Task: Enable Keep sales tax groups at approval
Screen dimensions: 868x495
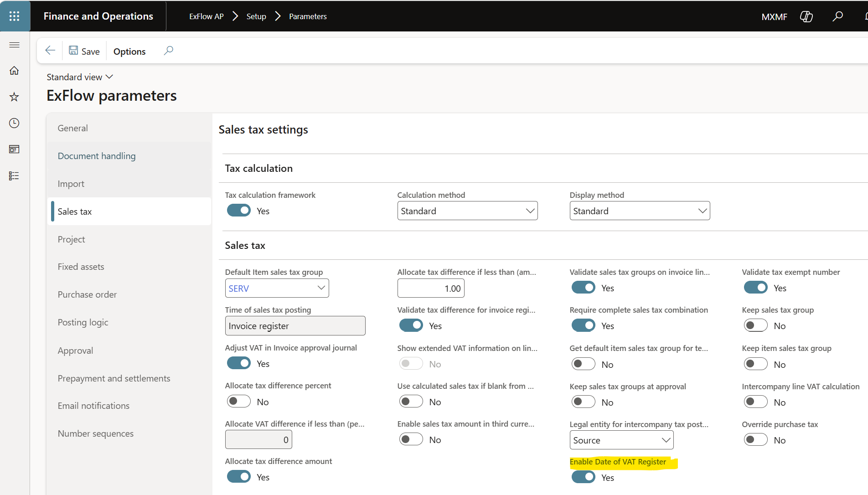Action: (584, 402)
